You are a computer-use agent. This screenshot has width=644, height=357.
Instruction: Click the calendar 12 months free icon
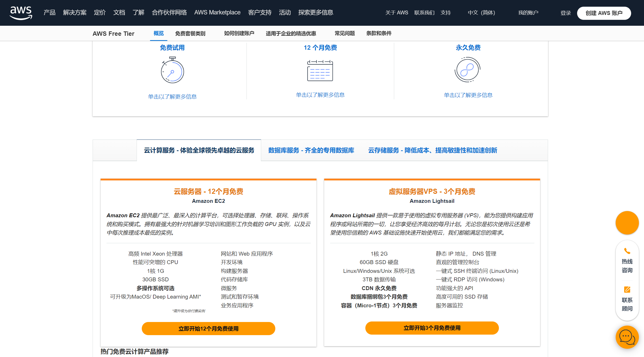pos(320,71)
